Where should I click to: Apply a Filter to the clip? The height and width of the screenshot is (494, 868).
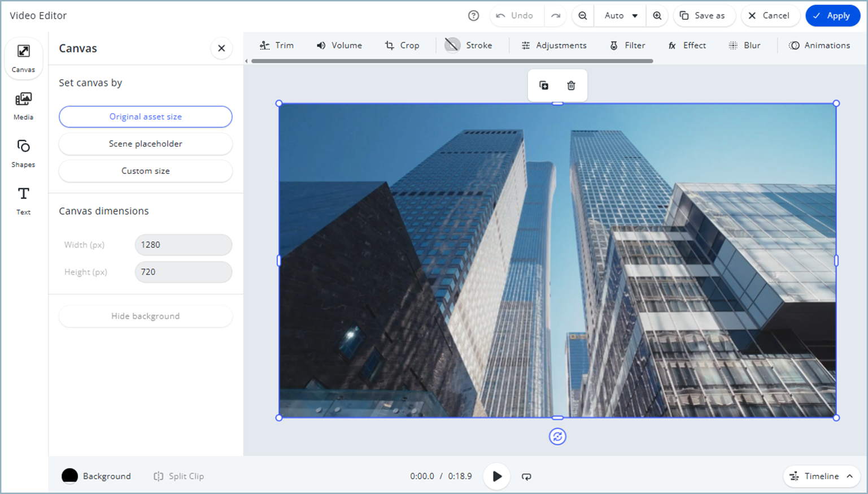(x=627, y=45)
